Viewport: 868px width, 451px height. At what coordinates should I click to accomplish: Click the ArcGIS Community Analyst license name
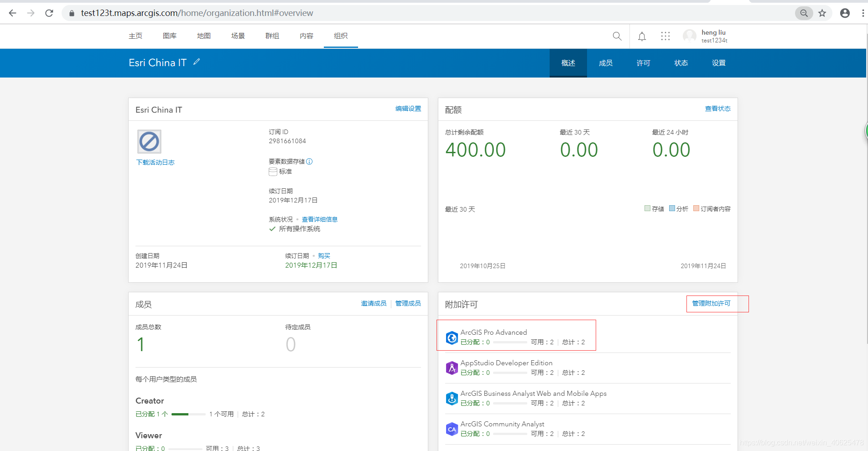pyautogui.click(x=502, y=424)
